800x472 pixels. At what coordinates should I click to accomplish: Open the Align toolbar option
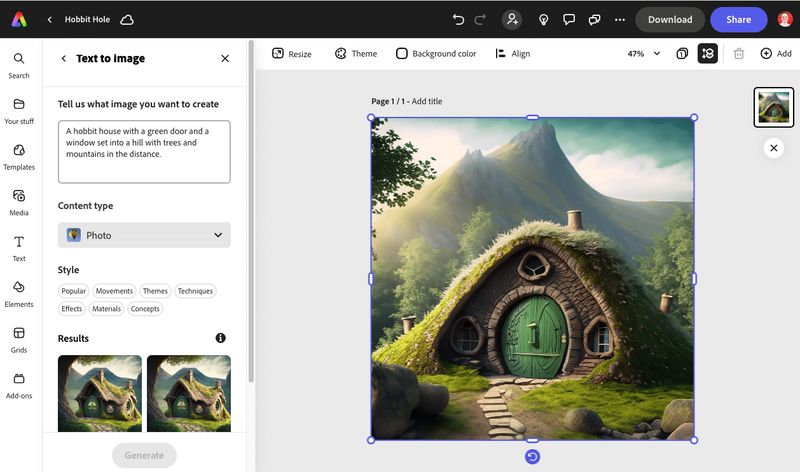click(x=512, y=54)
